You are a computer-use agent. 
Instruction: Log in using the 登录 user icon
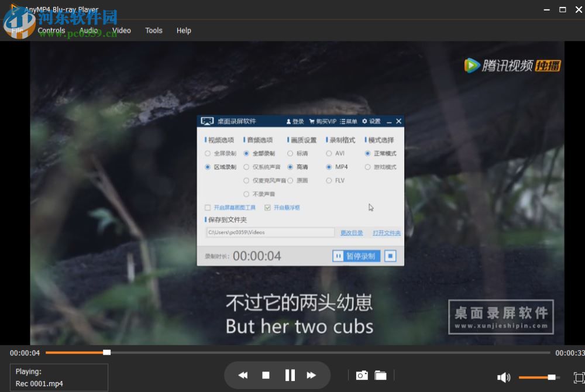[294, 121]
